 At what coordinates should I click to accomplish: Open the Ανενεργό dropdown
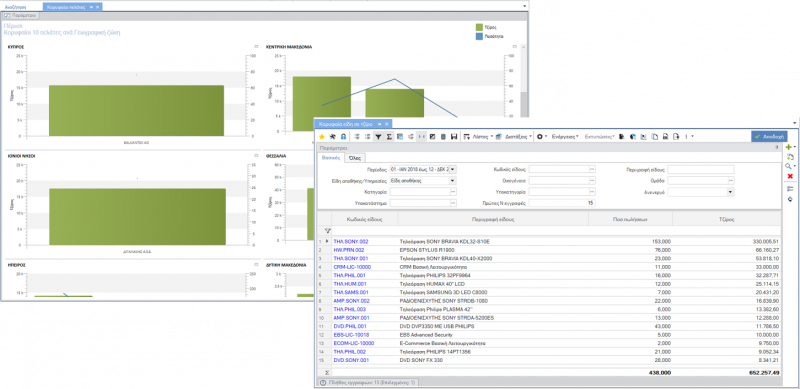730,191
